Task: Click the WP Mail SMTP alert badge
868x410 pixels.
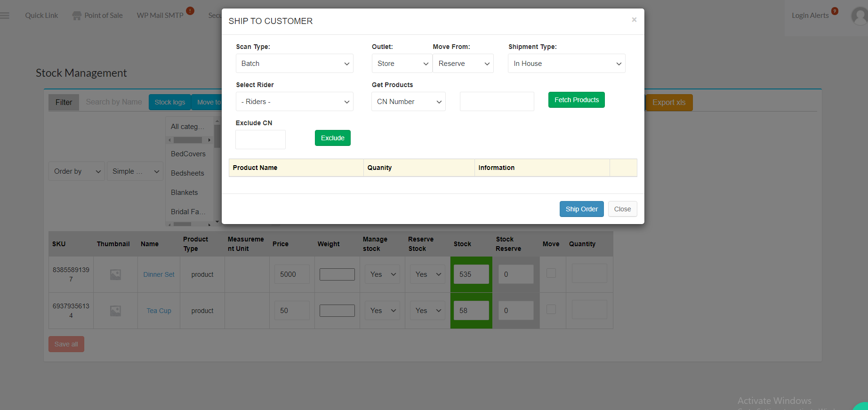Action: click(190, 11)
